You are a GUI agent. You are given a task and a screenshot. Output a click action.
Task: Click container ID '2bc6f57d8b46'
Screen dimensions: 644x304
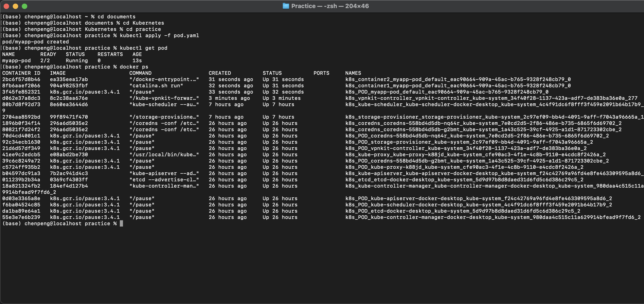pyautogui.click(x=21, y=79)
